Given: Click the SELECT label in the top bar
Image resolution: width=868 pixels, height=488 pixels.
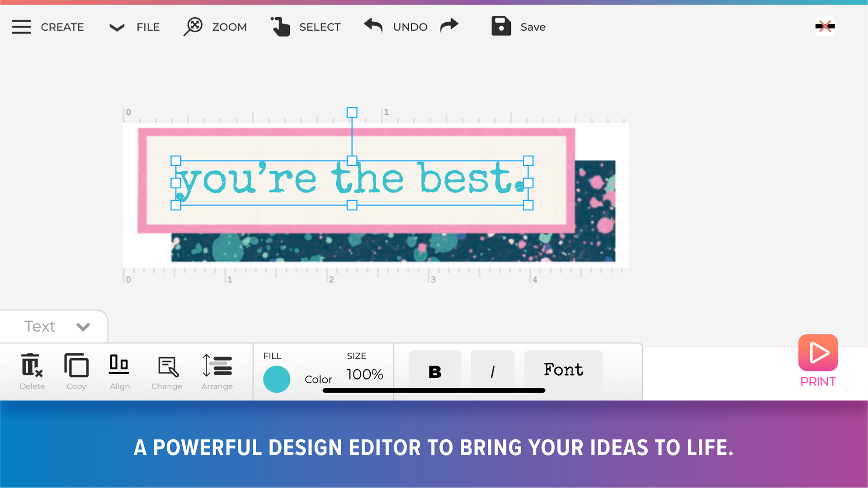Looking at the screenshot, I should click(320, 27).
